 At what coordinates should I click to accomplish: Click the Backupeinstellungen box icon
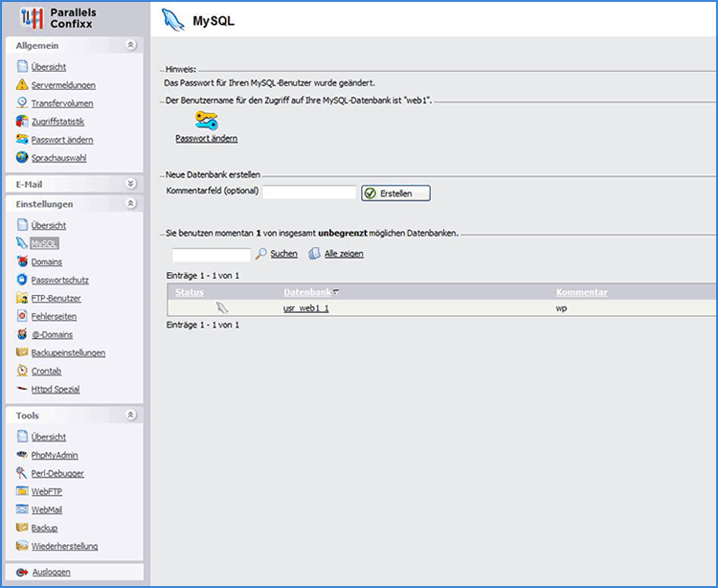pyautogui.click(x=22, y=352)
